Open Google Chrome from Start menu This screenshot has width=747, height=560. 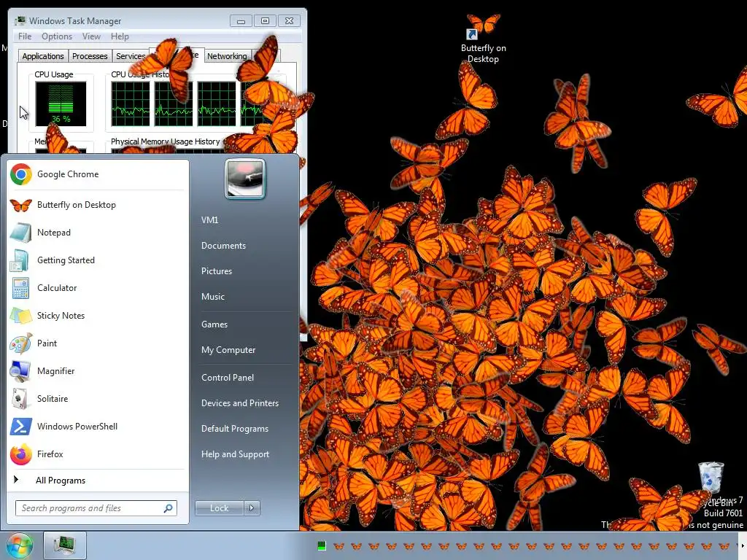point(97,174)
